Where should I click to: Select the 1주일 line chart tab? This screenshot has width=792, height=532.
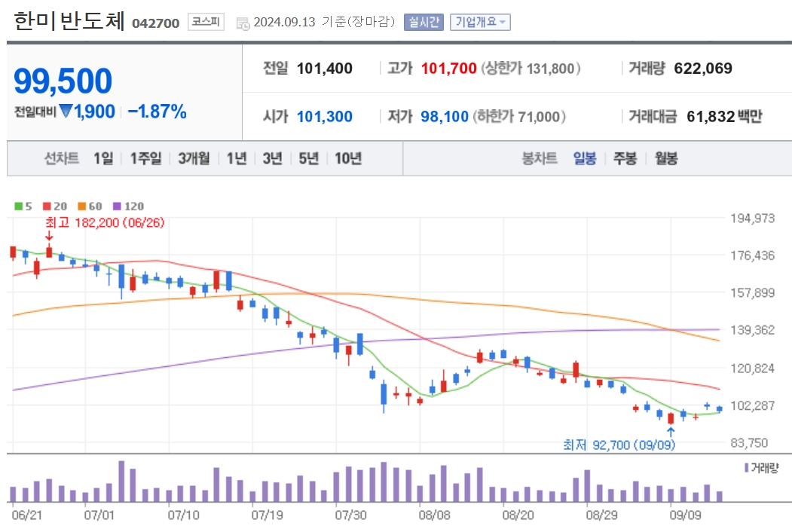pos(145,159)
